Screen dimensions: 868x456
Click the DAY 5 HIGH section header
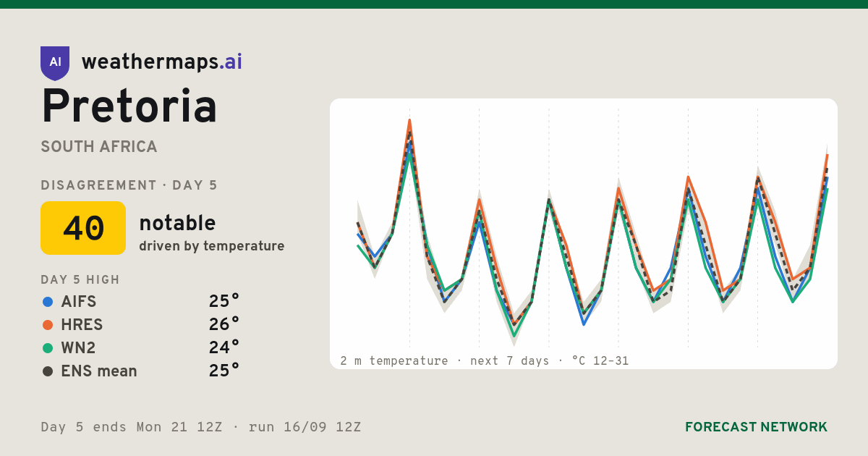tap(80, 280)
